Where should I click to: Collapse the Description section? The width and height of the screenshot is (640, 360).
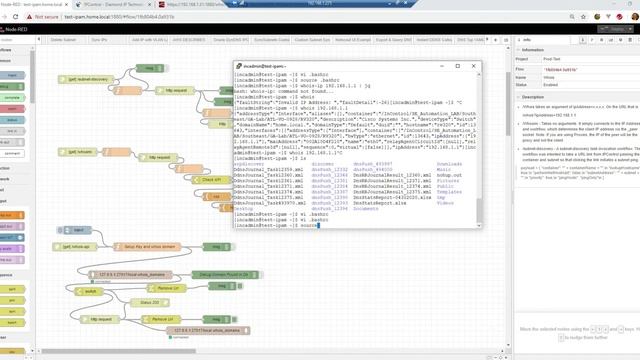pyautogui.click(x=533, y=97)
